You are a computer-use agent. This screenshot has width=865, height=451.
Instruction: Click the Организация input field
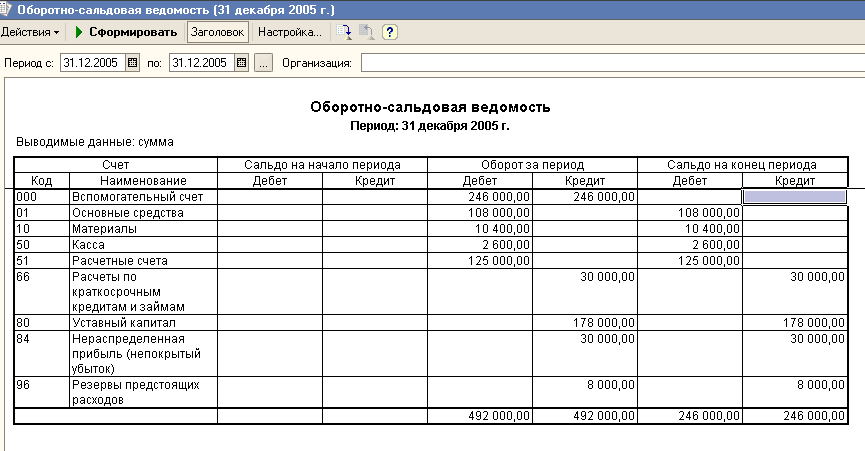tap(613, 63)
